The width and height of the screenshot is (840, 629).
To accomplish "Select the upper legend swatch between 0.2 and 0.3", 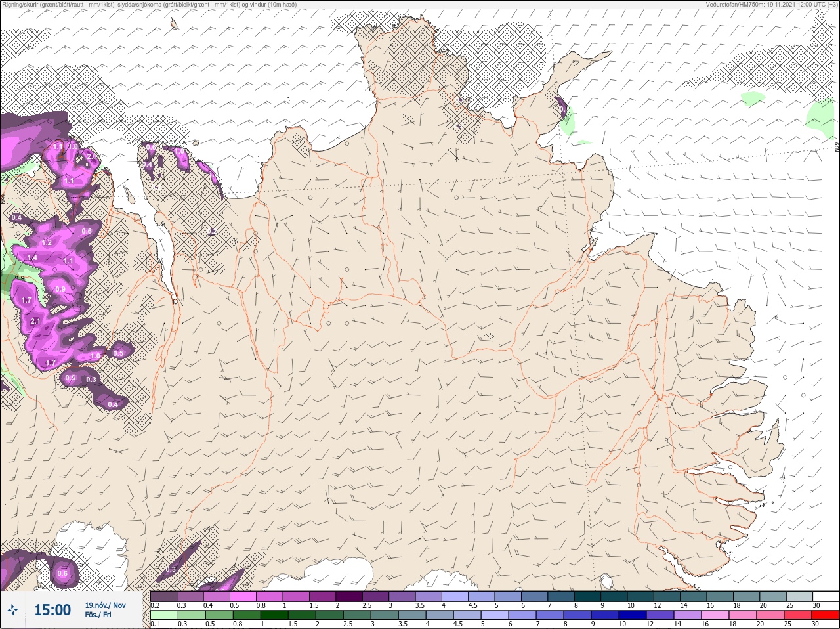I will [164, 596].
